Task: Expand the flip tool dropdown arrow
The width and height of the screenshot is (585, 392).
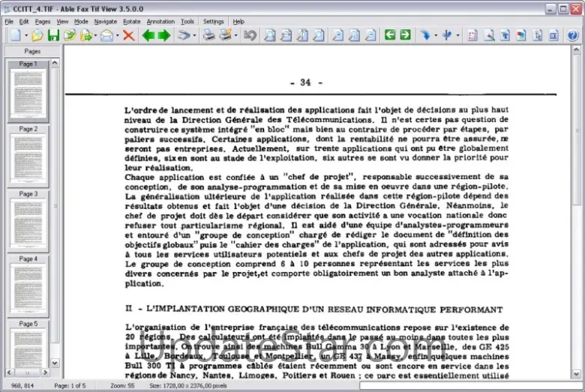Action: pos(457,36)
